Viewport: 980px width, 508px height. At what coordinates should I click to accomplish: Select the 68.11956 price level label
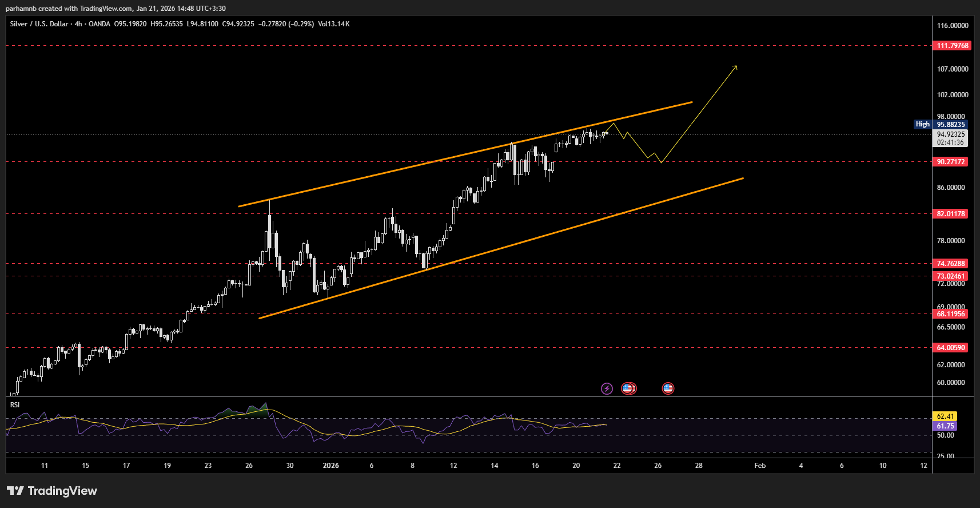(950, 314)
